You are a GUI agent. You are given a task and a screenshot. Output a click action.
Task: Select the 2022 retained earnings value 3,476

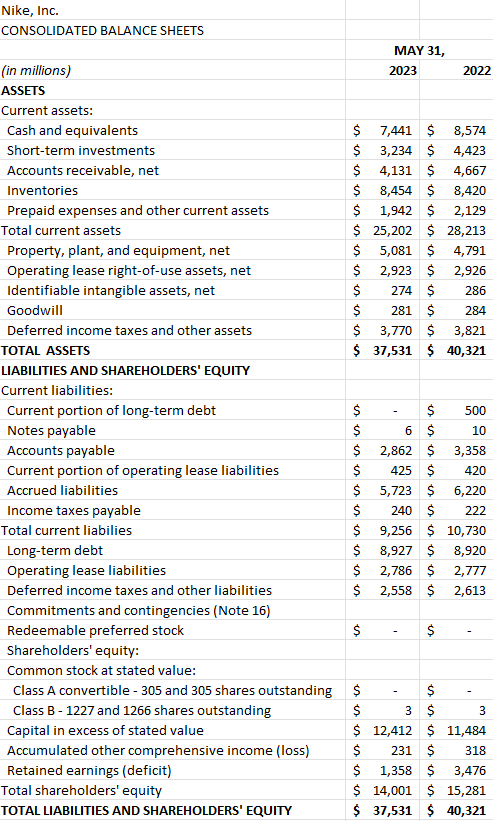[x=470, y=770]
